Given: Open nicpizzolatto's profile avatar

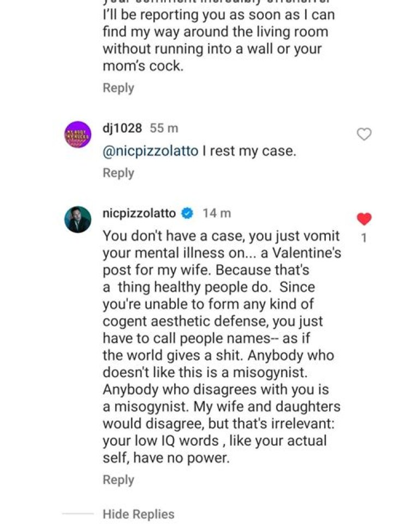Looking at the screenshot, I should coord(78,219).
